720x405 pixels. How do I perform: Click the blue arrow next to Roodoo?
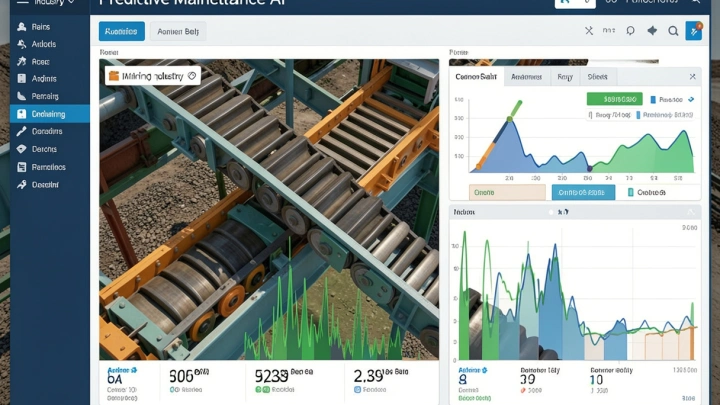691,99
